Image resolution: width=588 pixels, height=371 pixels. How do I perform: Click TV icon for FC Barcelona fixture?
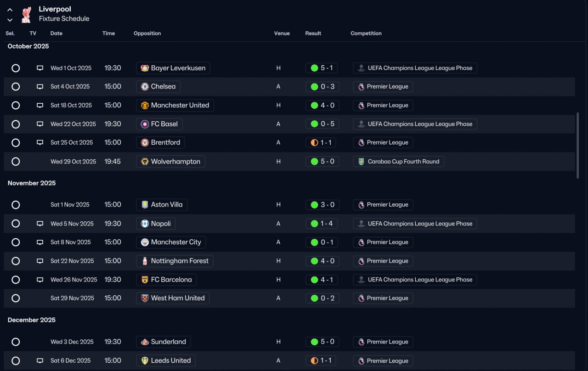(x=40, y=280)
